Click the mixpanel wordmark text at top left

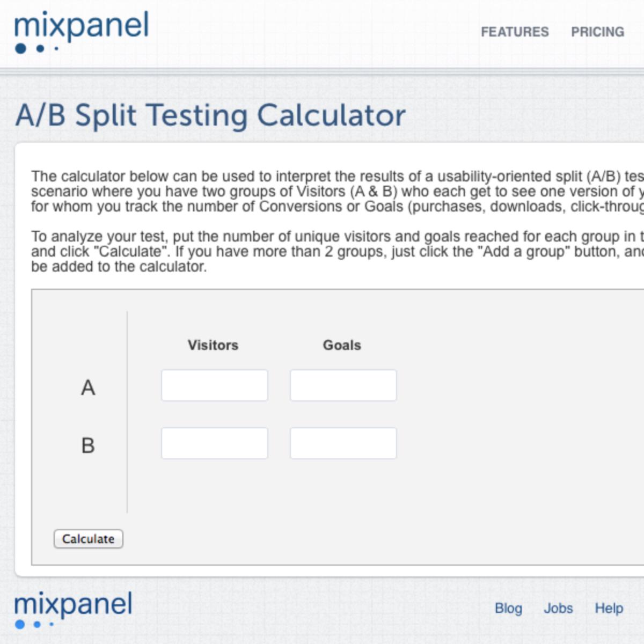click(82, 26)
